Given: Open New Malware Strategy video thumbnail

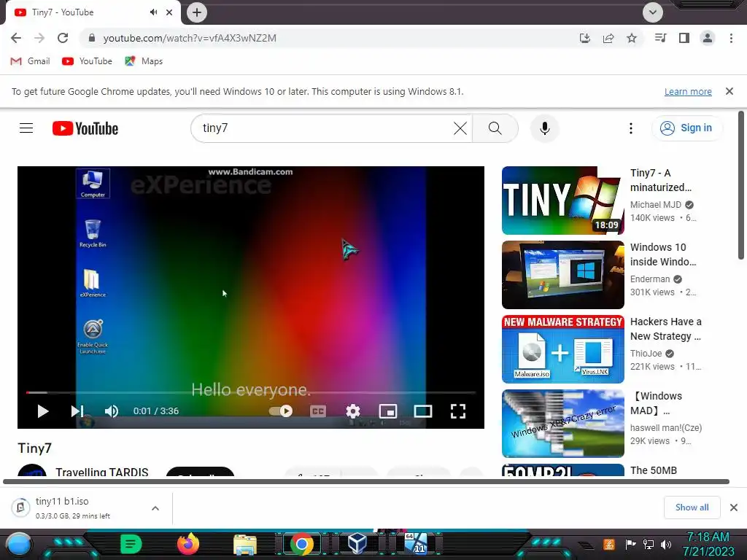Looking at the screenshot, I should [562, 349].
